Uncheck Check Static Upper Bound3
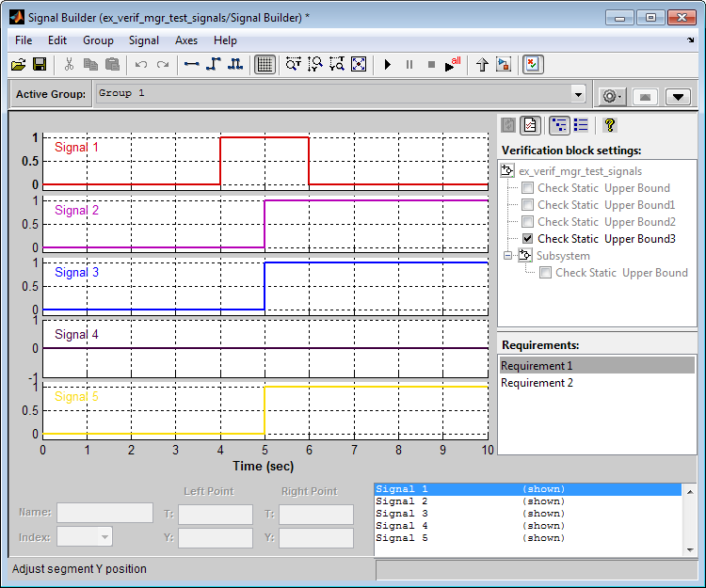 pos(528,239)
